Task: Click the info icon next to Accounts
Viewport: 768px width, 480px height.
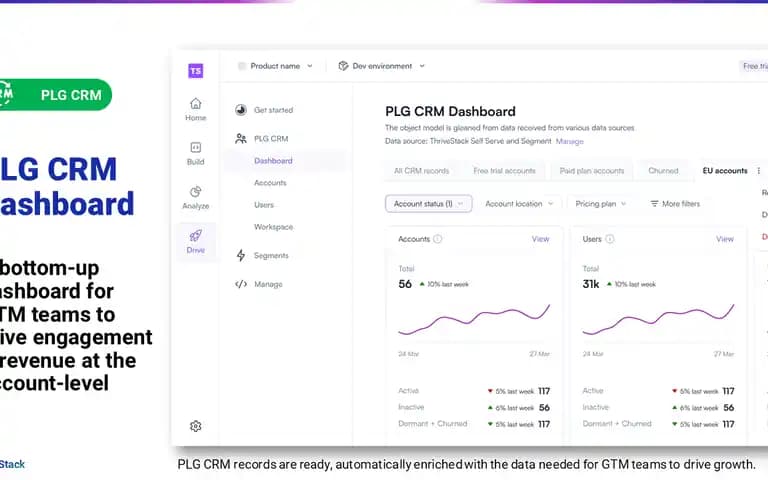Action: tap(437, 239)
